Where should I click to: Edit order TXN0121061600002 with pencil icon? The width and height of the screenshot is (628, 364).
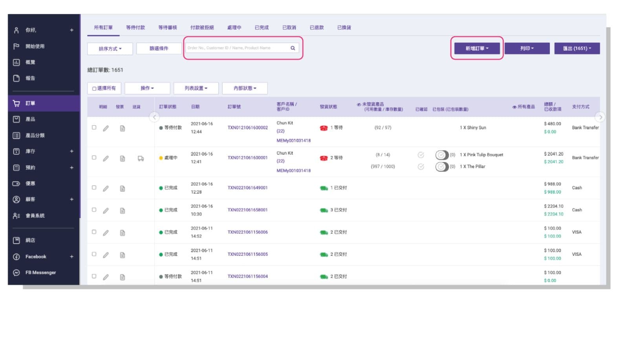106,128
